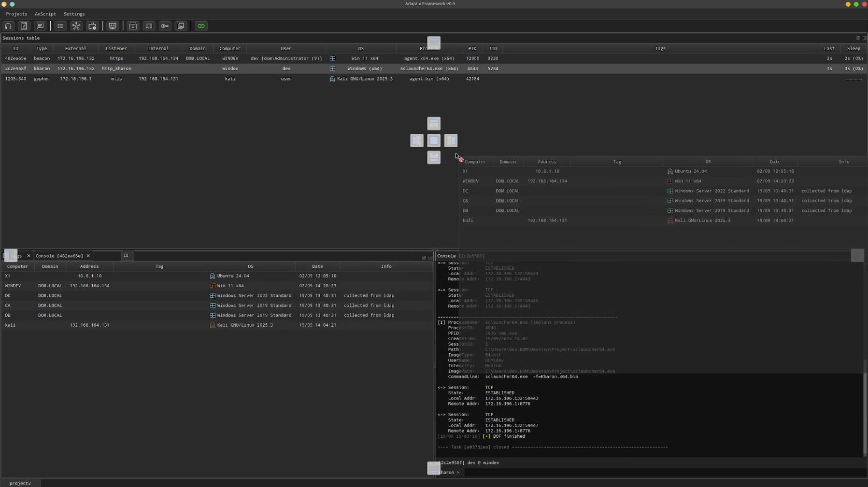This screenshot has width=868, height=487.
Task: Open the Targets devices toolbar icon
Action: tap(149, 26)
